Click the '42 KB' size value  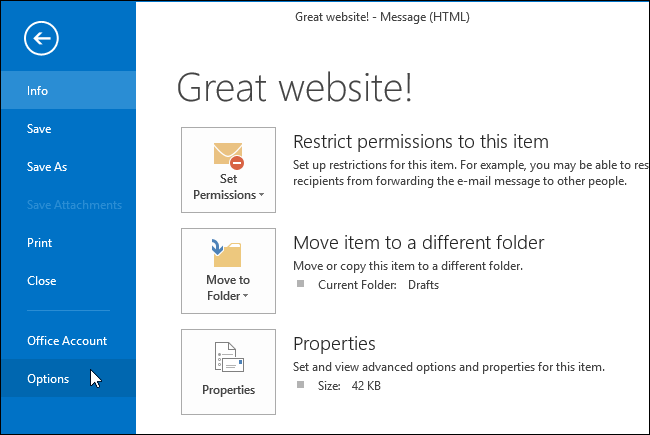tap(366, 386)
